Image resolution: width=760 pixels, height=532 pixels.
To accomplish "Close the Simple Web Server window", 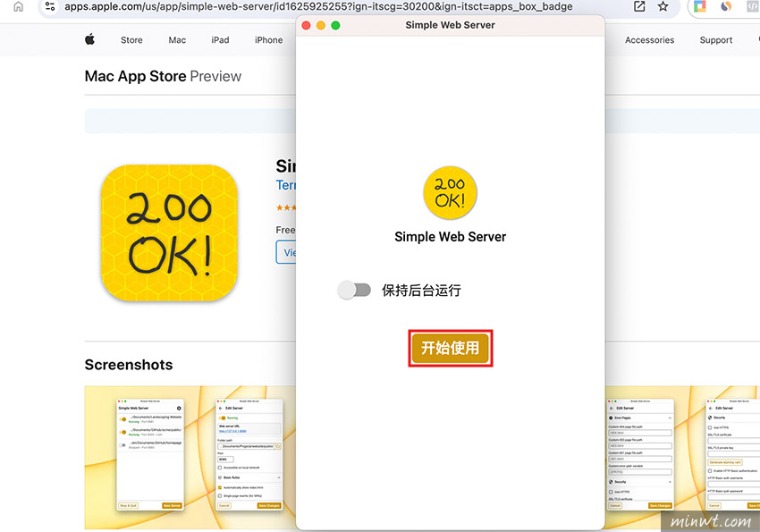I will (x=307, y=25).
